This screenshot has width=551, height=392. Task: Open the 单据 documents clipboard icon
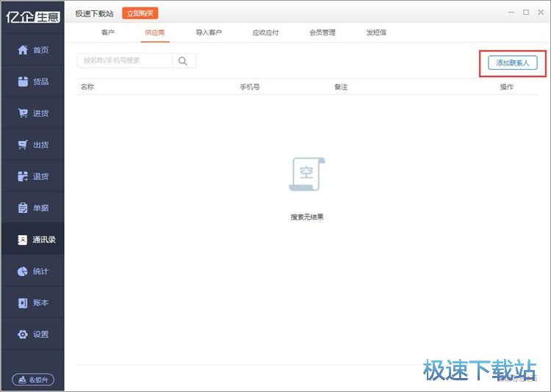(x=23, y=208)
